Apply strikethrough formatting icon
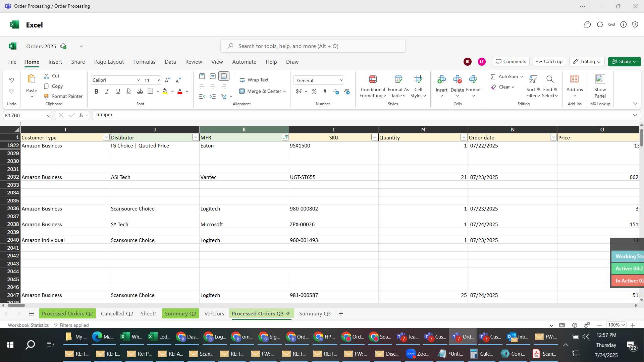Image resolution: width=644 pixels, height=362 pixels. (x=140, y=91)
